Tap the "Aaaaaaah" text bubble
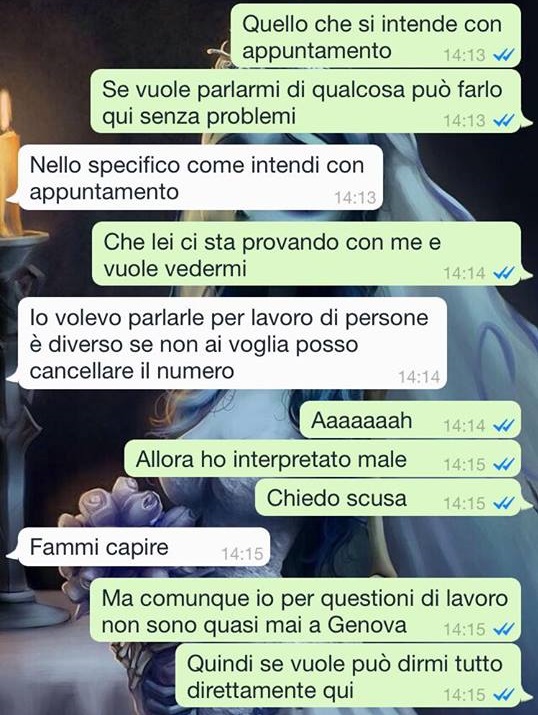 point(410,420)
